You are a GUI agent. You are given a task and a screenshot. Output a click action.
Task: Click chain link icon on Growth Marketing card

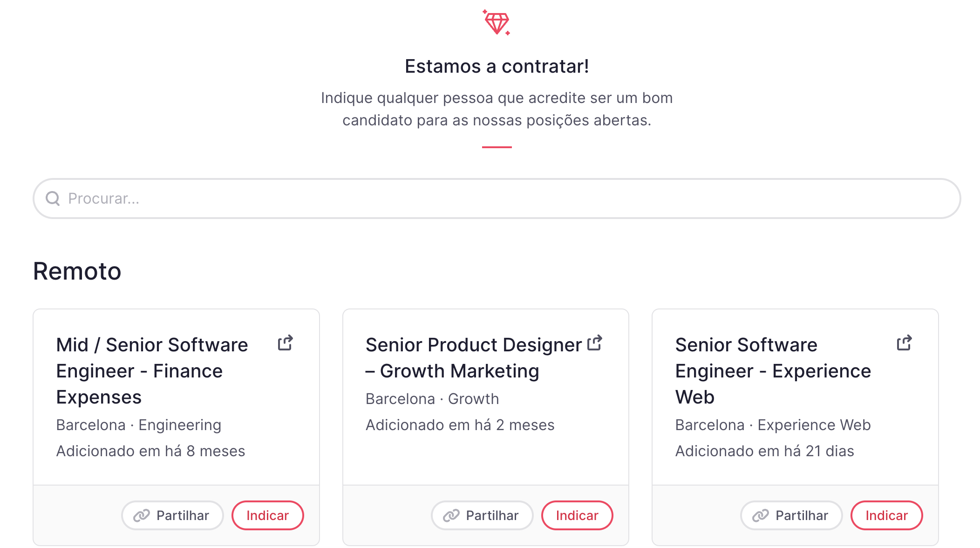pyautogui.click(x=451, y=515)
